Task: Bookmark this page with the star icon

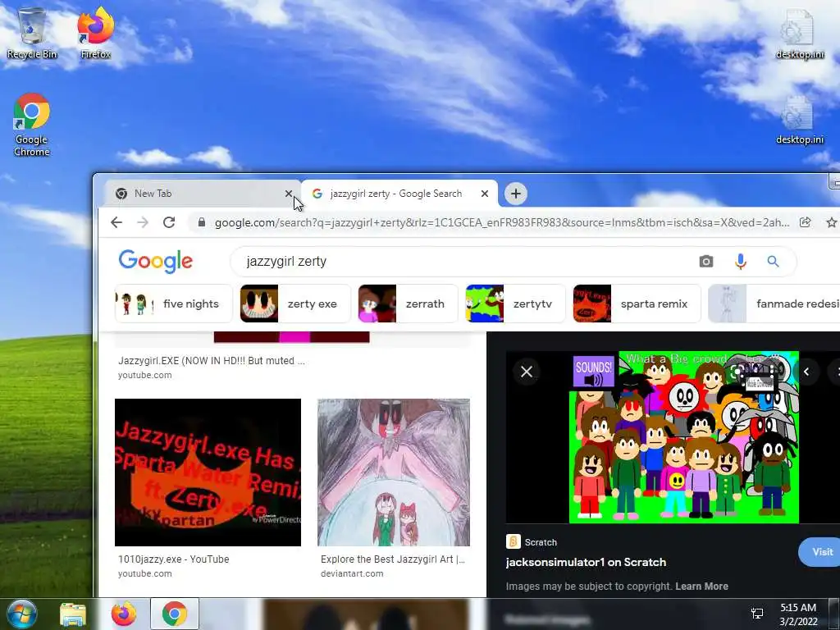Action: (x=832, y=222)
